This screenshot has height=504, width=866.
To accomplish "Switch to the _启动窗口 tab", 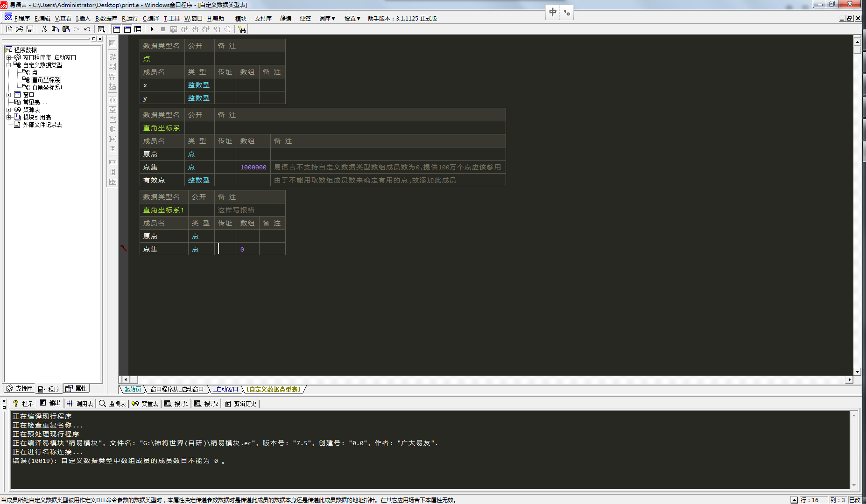I will tap(226, 389).
